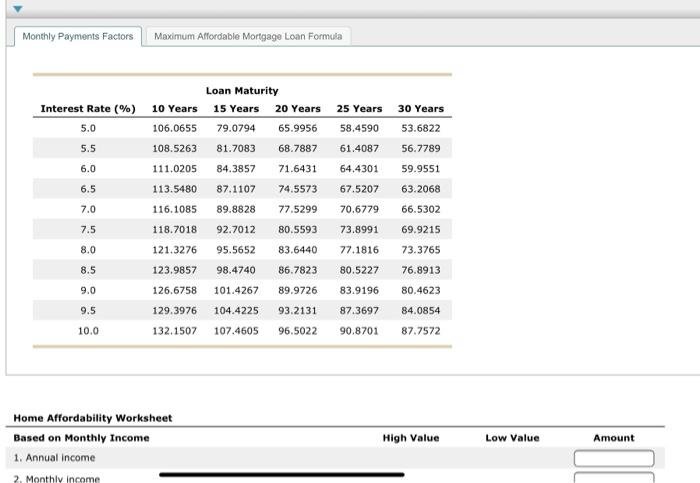Click the 9.5 interest rate row label
Image resolution: width=700 pixels, height=483 pixels.
(88, 310)
